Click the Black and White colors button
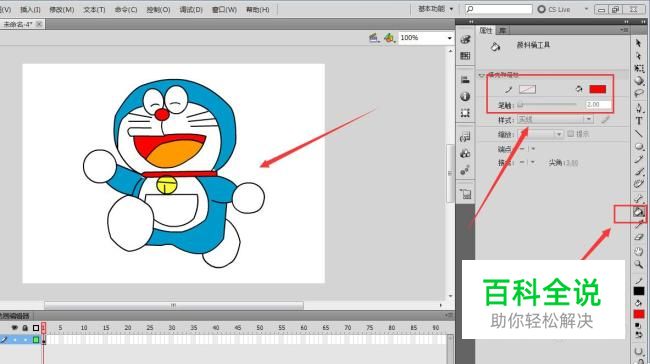The height and width of the screenshot is (364, 650). [x=639, y=327]
